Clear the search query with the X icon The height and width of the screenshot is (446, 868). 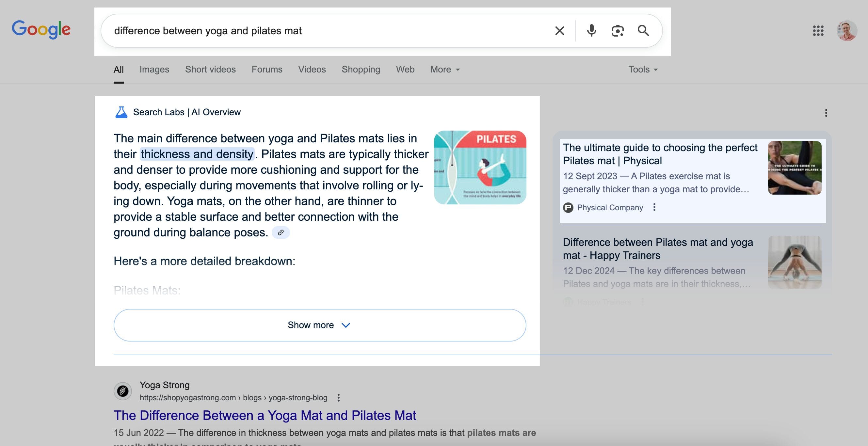559,31
